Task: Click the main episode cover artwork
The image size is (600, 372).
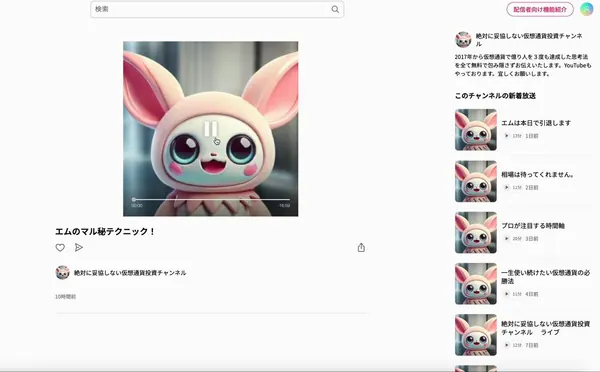Action: pyautogui.click(x=210, y=129)
